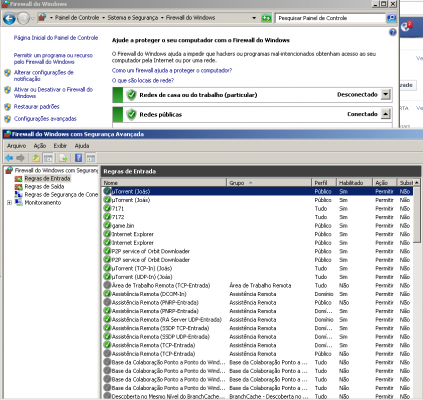Select Assistência Remota (RA Server UDP-Entrada) rule

click(257, 320)
